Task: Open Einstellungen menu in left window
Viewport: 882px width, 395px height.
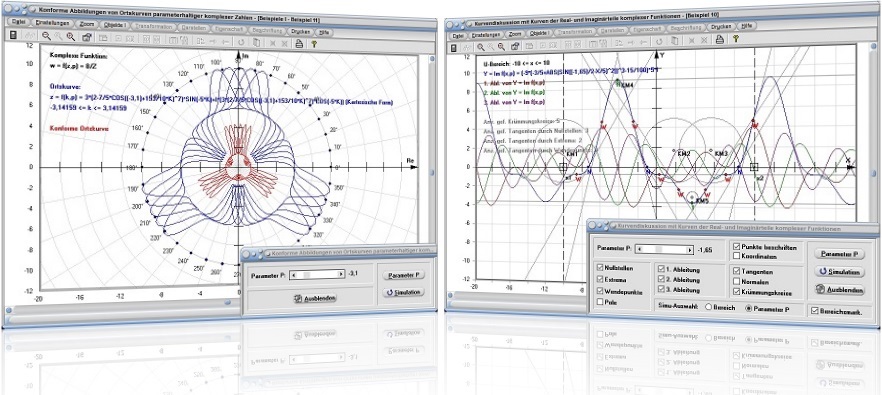Action: (52, 24)
